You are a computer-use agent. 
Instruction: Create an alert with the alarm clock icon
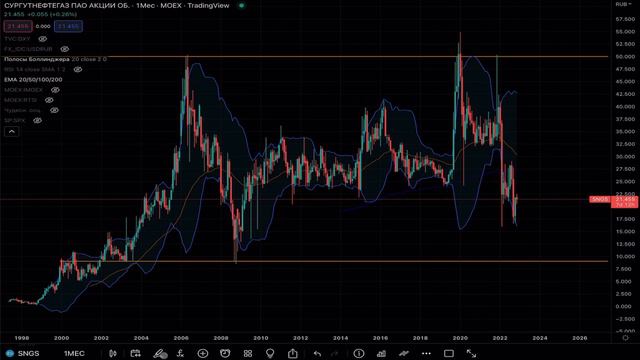(225, 353)
